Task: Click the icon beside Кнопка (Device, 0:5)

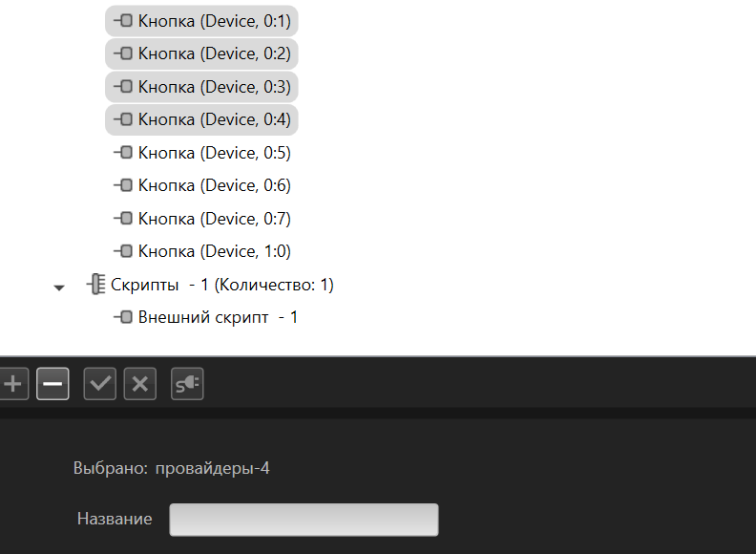Action: (x=123, y=153)
